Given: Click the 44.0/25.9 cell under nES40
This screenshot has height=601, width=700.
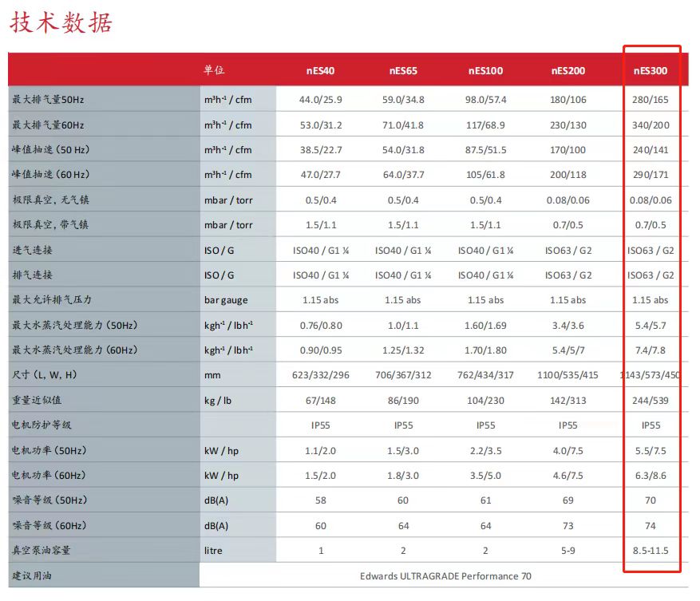Looking at the screenshot, I should 321,100.
